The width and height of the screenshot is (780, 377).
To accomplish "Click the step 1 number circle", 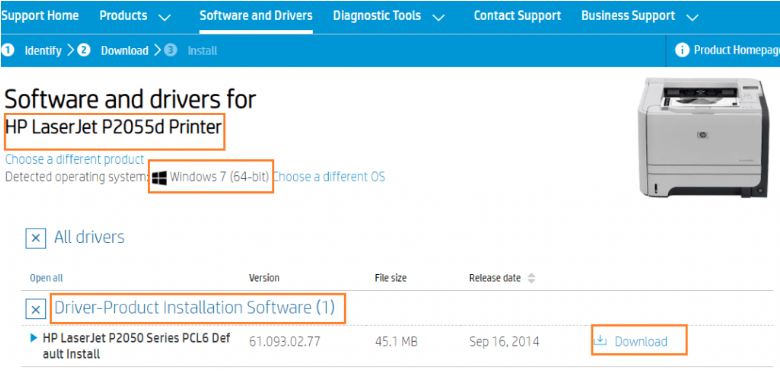I will pos(8,50).
